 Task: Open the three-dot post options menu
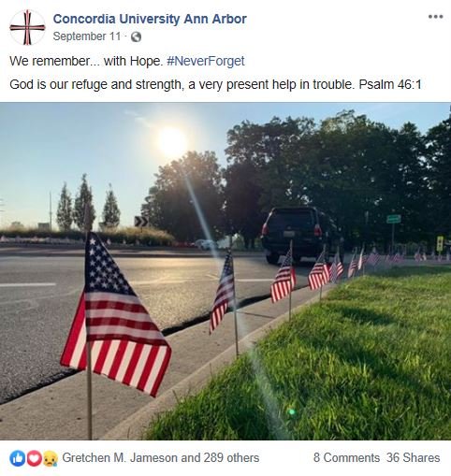click(435, 17)
